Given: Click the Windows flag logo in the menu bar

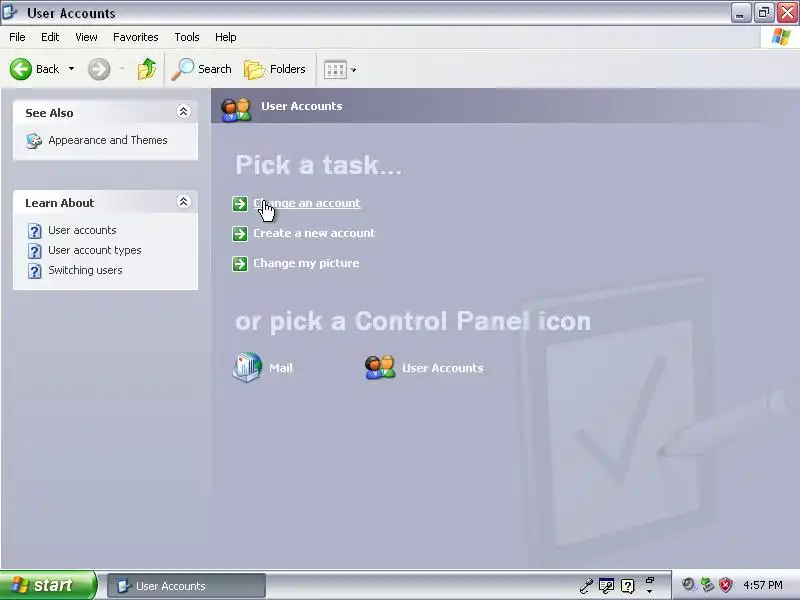Looking at the screenshot, I should [x=781, y=37].
